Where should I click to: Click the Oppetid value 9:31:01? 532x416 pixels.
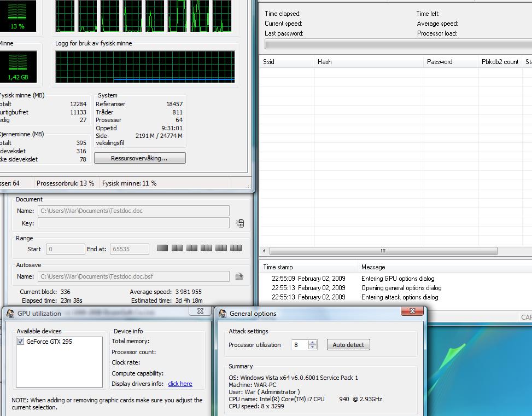pyautogui.click(x=172, y=129)
